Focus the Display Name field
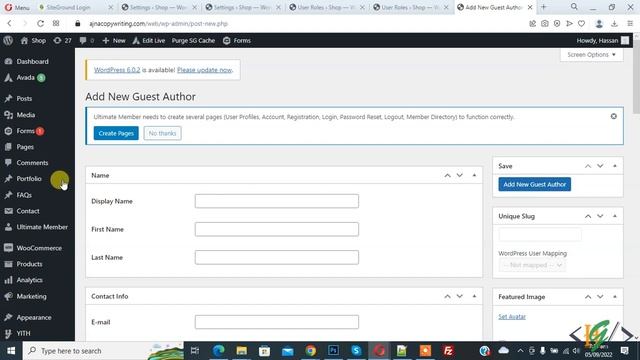The width and height of the screenshot is (640, 360). 277,201
